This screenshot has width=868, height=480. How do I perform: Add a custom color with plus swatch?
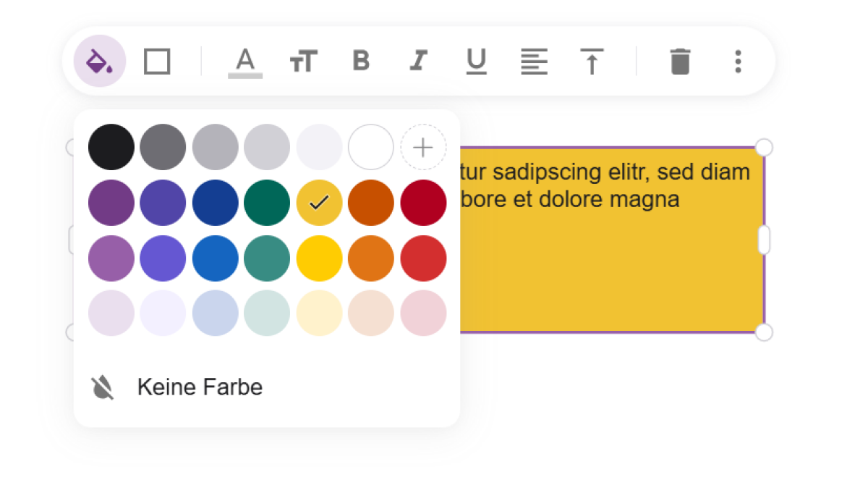click(423, 148)
